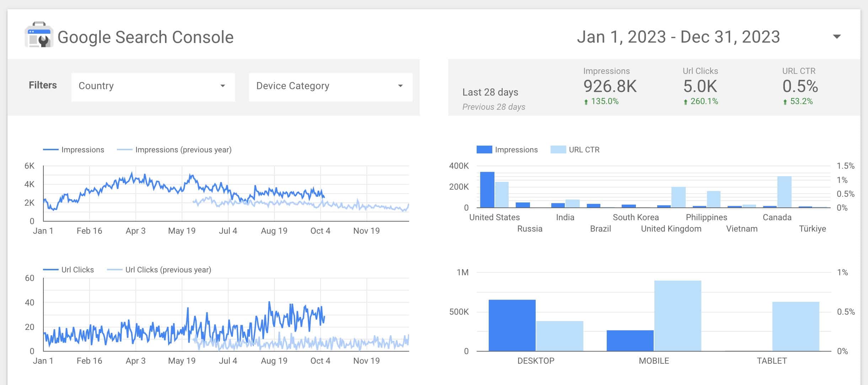
Task: Click the Philippines URL CTR bar
Action: (x=714, y=199)
